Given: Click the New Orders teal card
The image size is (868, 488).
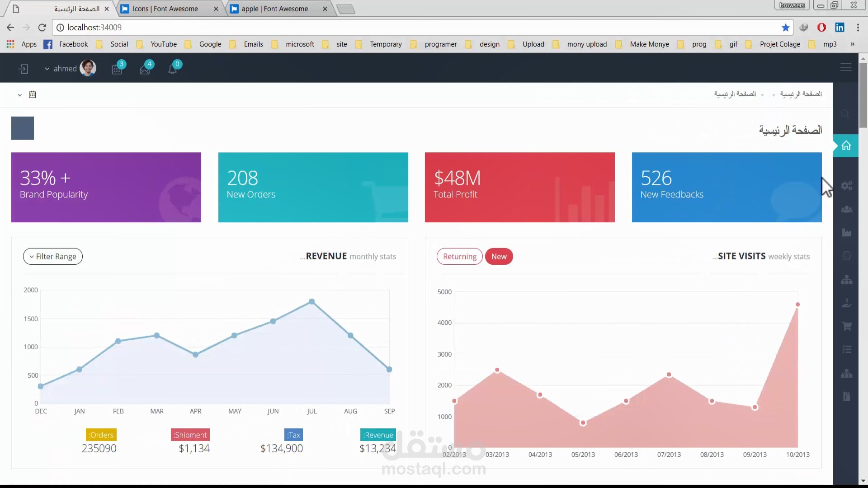Looking at the screenshot, I should tap(313, 187).
